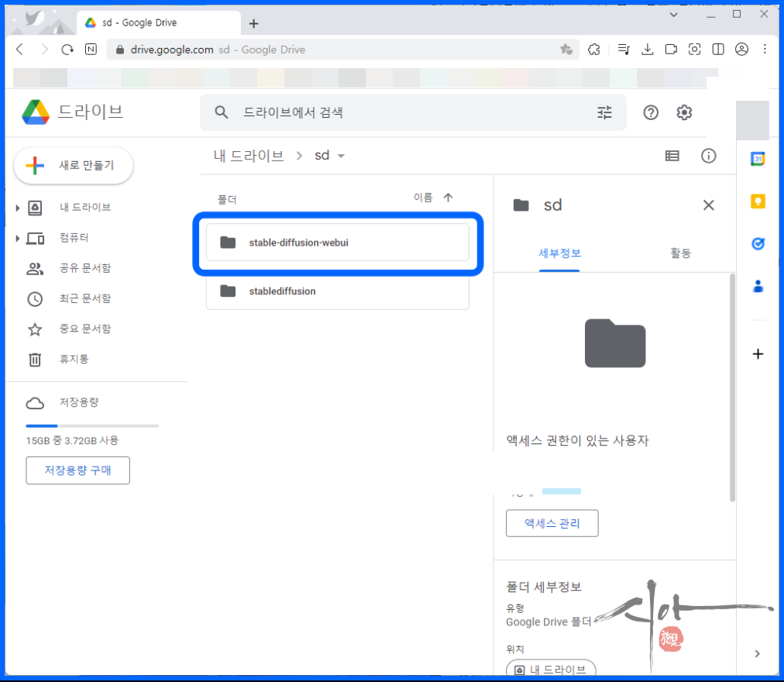Open a new browser tab
The width and height of the screenshot is (784, 682).
253,23
